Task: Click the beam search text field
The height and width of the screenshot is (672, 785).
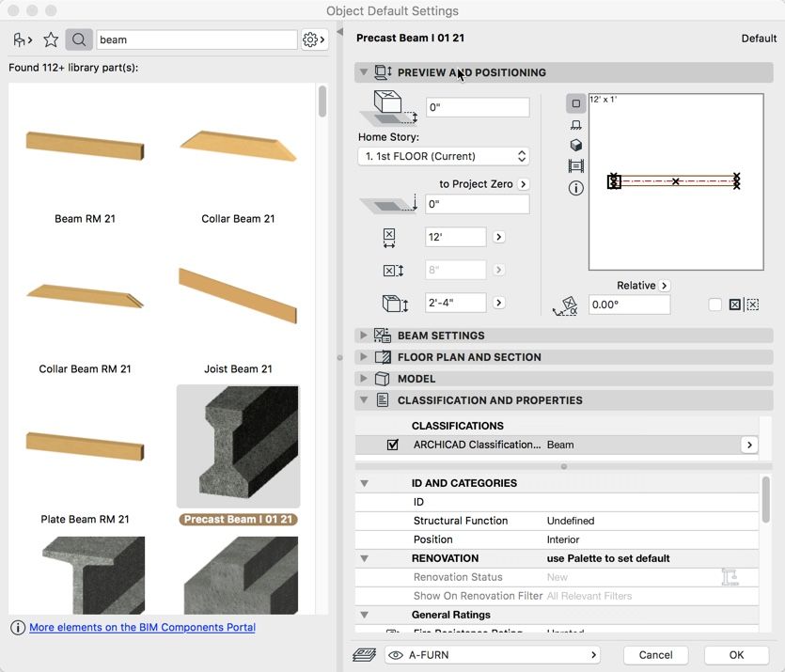Action: (x=196, y=40)
